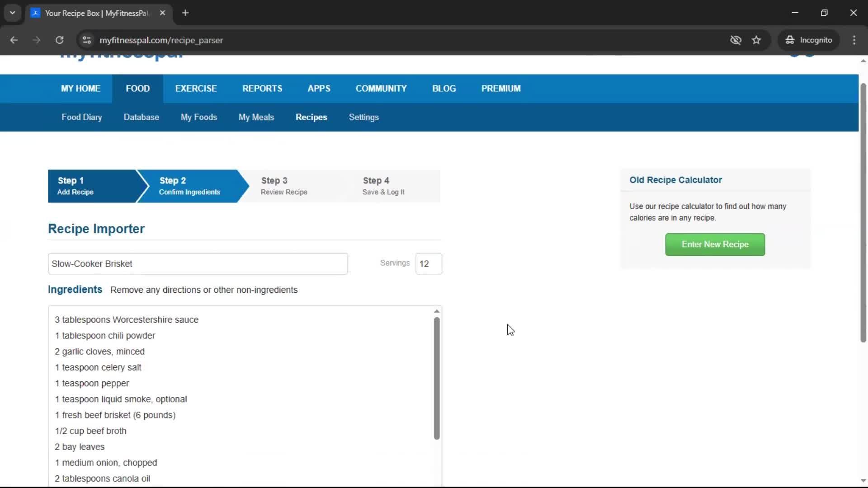Open food Settings link
Image resolution: width=868 pixels, height=488 pixels.
tap(364, 117)
